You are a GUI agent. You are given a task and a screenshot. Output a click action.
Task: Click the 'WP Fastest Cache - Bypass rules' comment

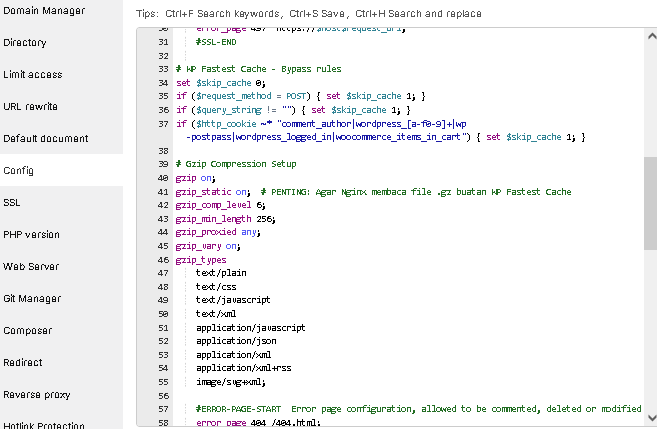(259, 69)
